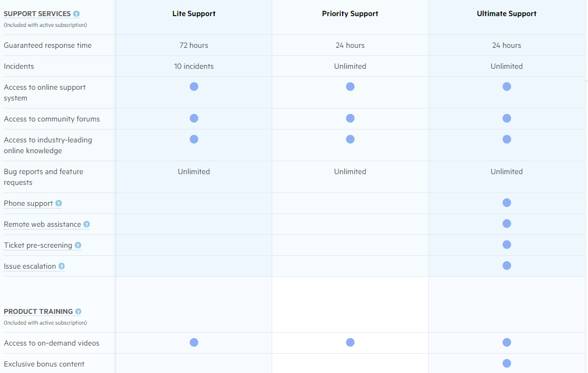Click Lite Support dot for community forums
Image resolution: width=588 pixels, height=373 pixels.
(x=194, y=118)
